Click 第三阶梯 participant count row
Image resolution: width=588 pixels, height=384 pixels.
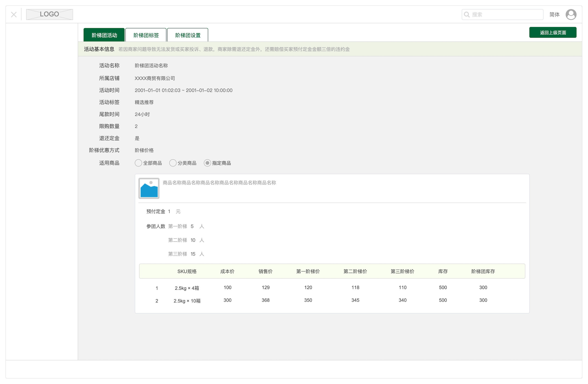point(186,254)
